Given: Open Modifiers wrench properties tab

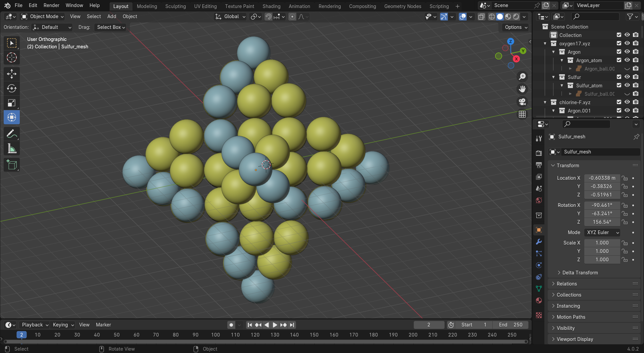Looking at the screenshot, I should coord(539,242).
